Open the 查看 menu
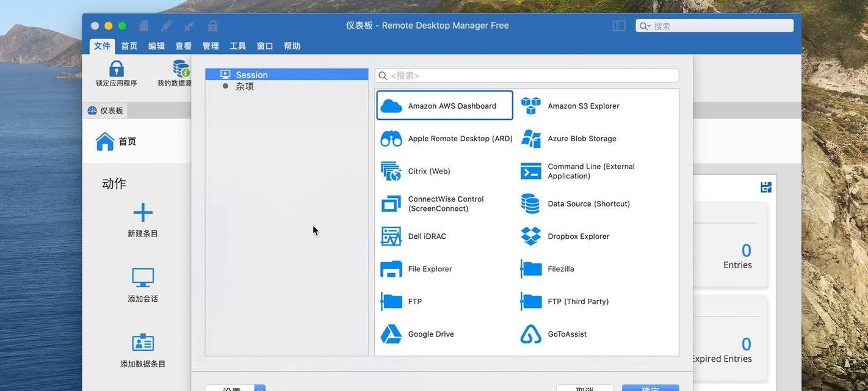Image resolution: width=868 pixels, height=391 pixels. (184, 46)
